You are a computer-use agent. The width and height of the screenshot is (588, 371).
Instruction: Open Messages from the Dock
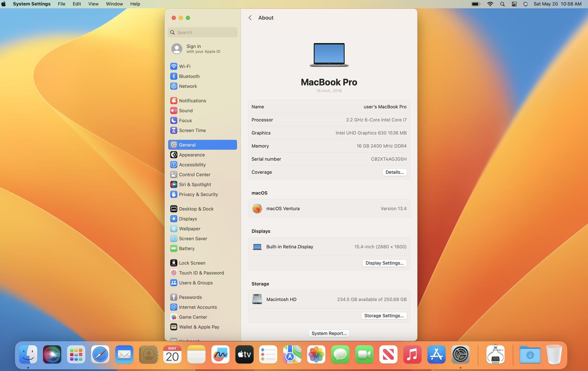click(x=340, y=355)
